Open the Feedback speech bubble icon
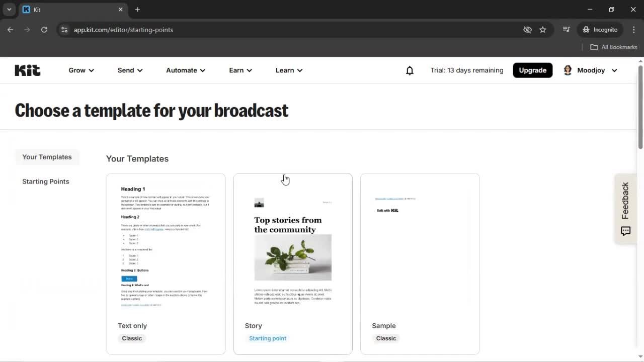The image size is (644, 362). 625,231
